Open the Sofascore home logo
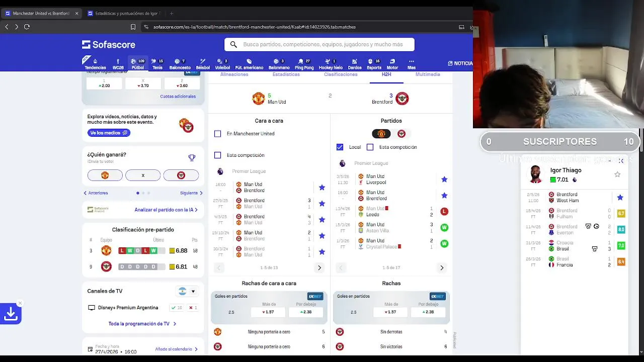The image size is (644, 362). [x=109, y=45]
